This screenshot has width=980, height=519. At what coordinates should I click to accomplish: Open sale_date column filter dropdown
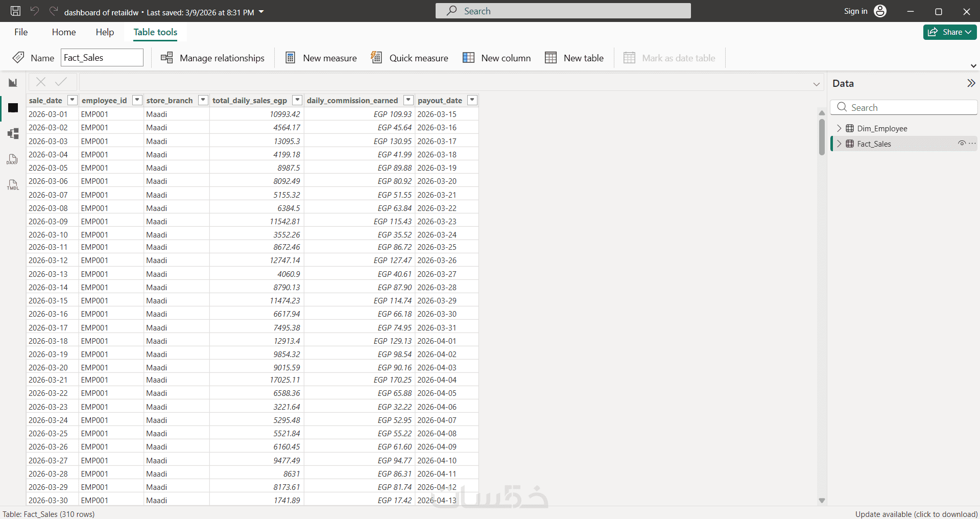coord(72,100)
